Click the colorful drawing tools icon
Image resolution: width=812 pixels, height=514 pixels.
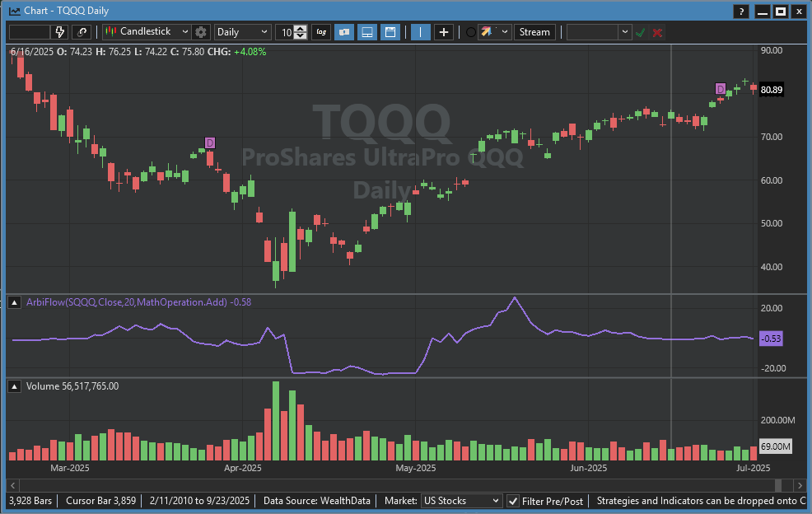click(487, 32)
